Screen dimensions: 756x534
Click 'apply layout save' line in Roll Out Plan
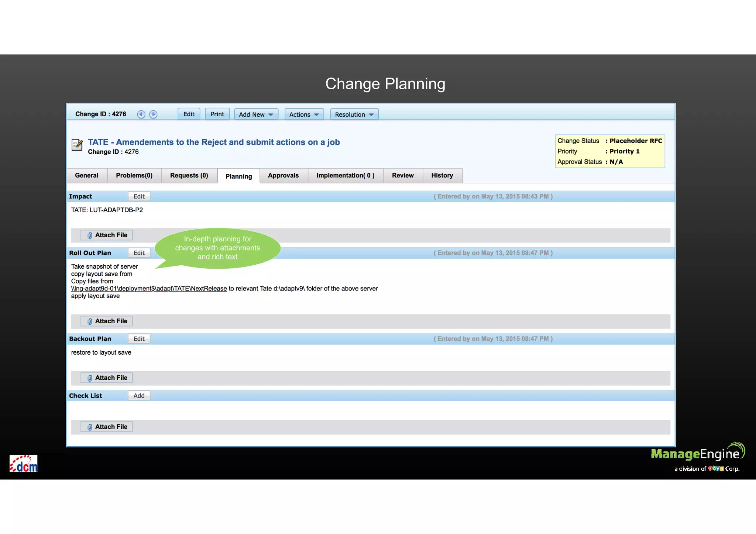[x=95, y=296]
